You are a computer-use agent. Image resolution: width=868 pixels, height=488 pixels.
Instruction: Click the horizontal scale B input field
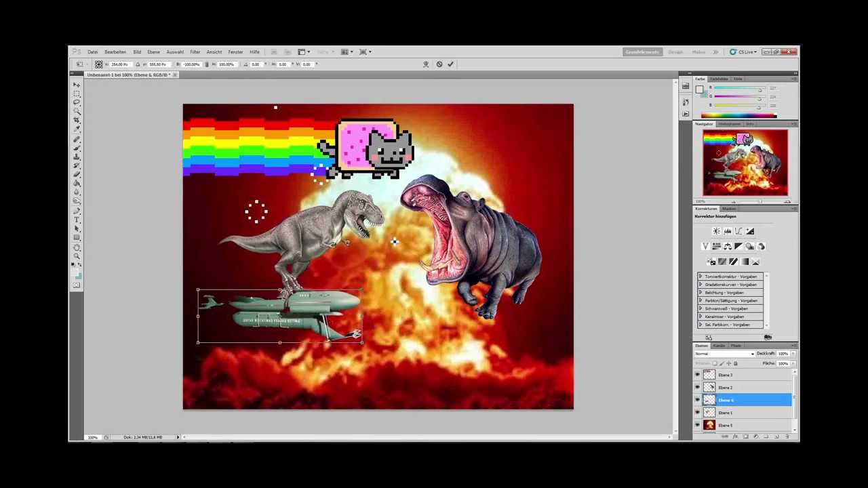(192, 64)
